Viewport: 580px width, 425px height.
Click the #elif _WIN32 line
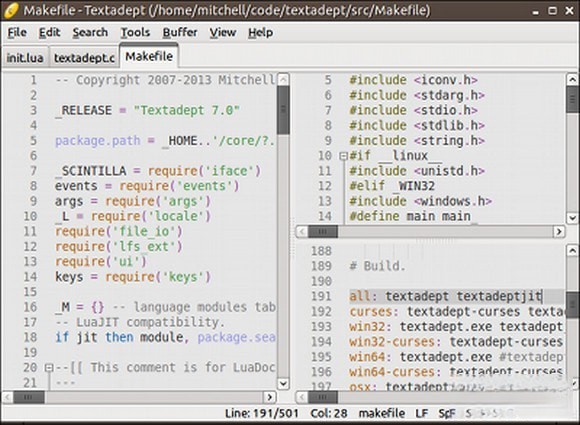pyautogui.click(x=392, y=186)
